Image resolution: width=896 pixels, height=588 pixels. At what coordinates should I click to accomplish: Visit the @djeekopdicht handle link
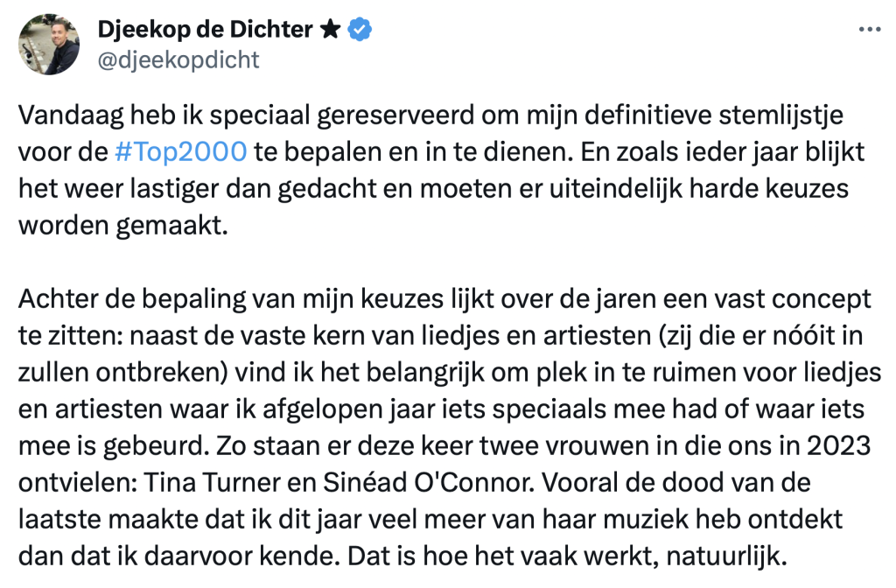click(181, 59)
